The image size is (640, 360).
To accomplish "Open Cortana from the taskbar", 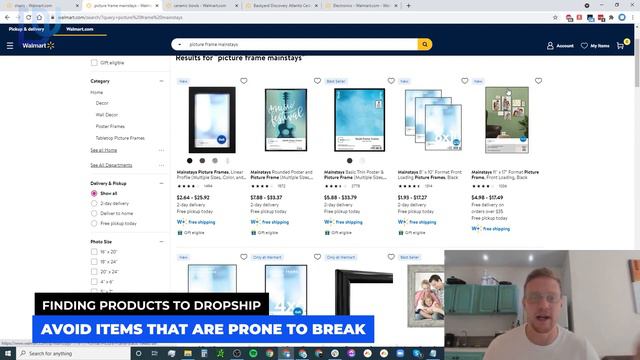I will click(x=138, y=353).
